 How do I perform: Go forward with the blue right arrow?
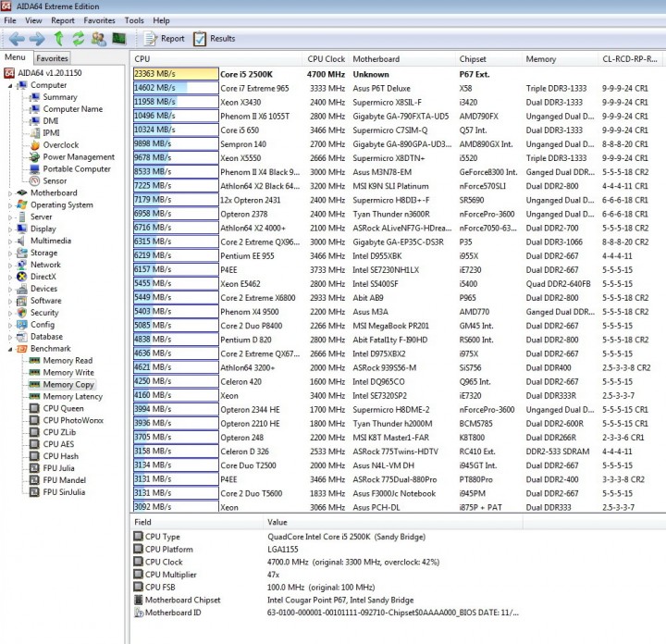(x=37, y=39)
